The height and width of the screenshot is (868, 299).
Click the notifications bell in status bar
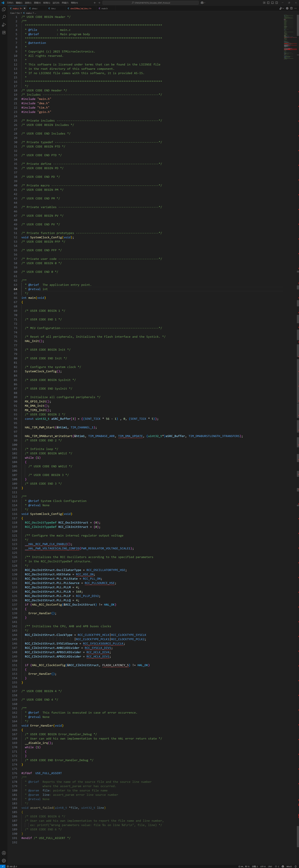pyautogui.click(x=296, y=866)
